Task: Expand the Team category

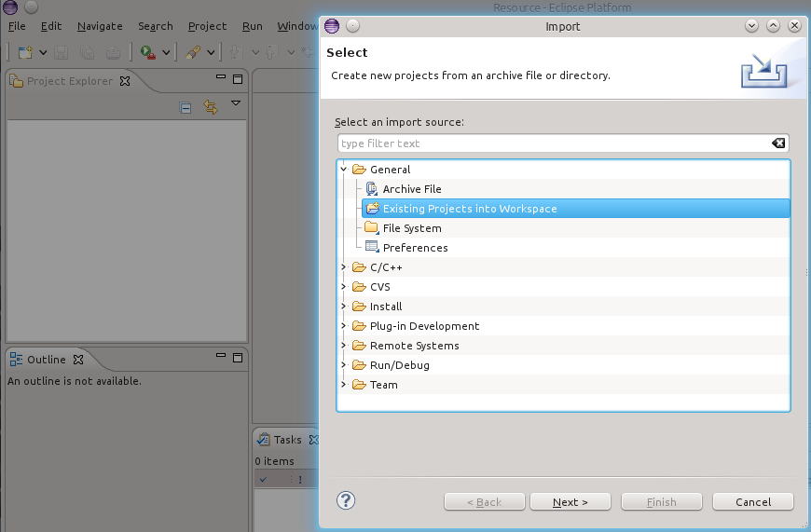Action: tap(344, 385)
